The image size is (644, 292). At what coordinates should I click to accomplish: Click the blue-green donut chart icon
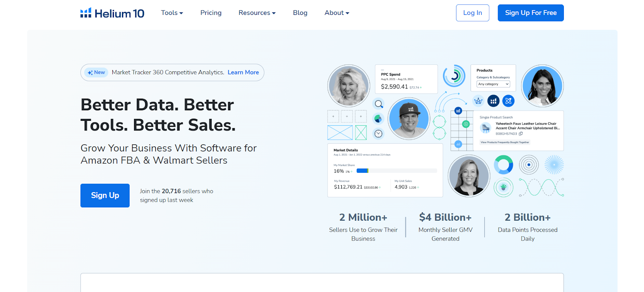tap(504, 165)
